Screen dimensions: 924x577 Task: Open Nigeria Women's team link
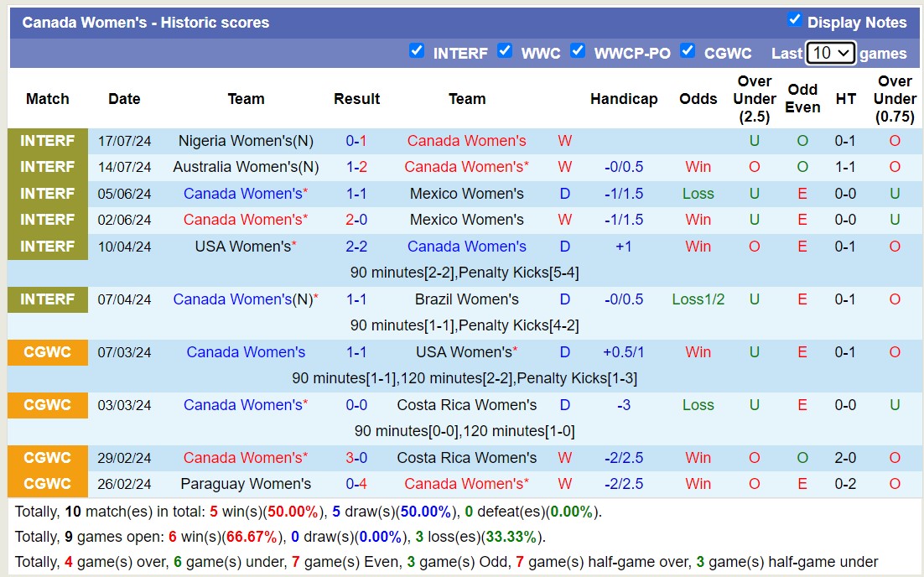(x=241, y=141)
